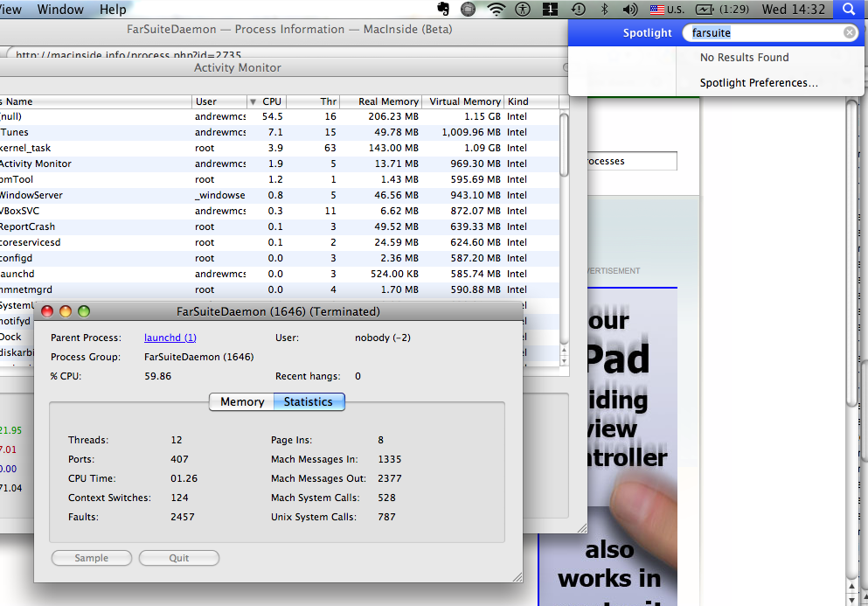
Task: Open the Window menu
Action: click(60, 10)
